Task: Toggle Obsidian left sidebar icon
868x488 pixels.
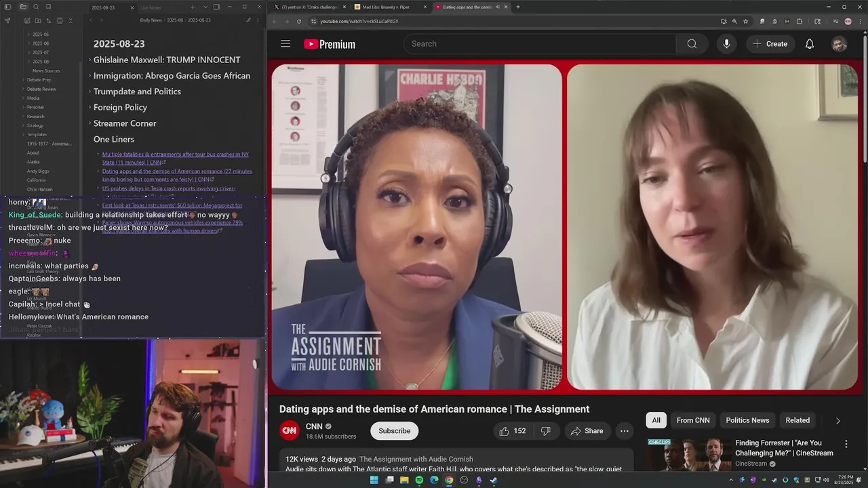Action: coord(7,7)
